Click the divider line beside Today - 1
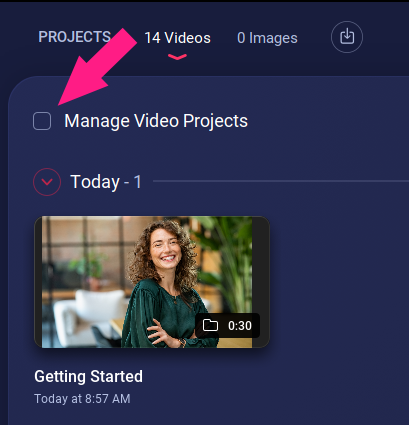This screenshot has width=409, height=425. [281, 181]
